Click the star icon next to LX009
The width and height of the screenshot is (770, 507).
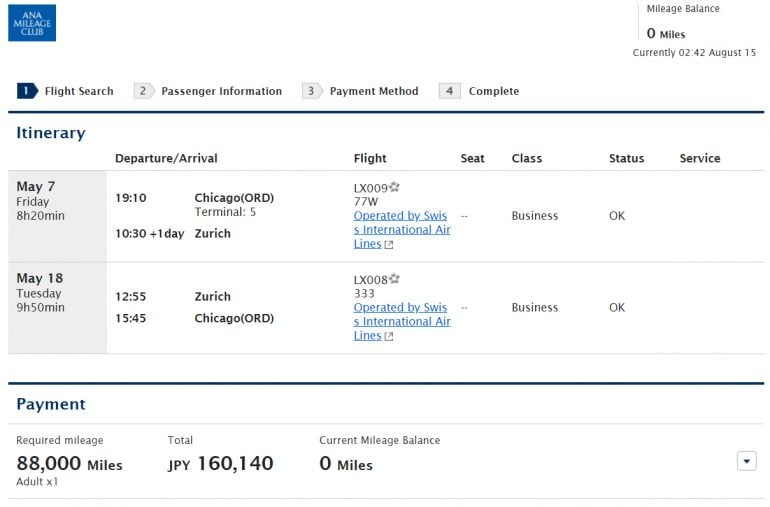click(394, 187)
